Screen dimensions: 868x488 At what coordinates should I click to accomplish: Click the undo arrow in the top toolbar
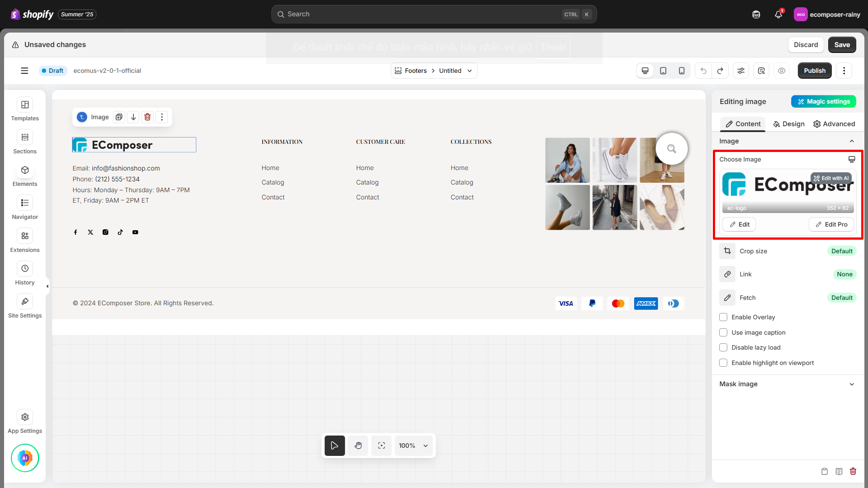(x=703, y=71)
